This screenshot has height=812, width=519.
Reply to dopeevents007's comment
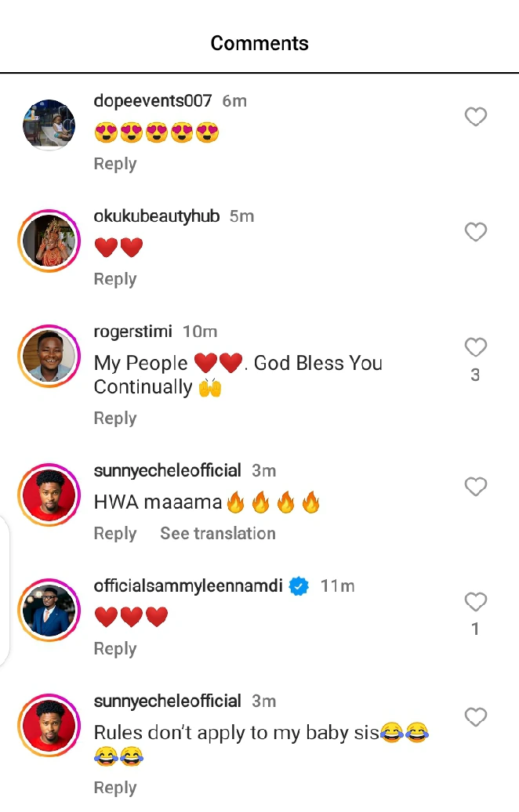(115, 164)
